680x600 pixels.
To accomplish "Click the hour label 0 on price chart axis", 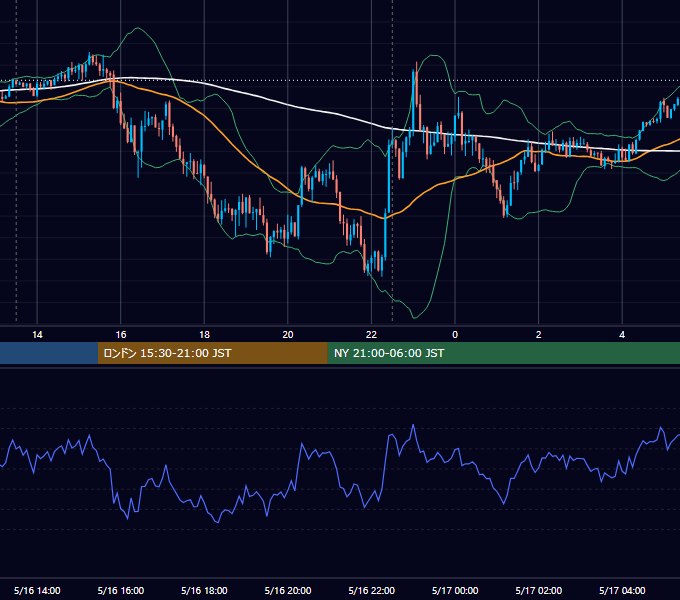I will click(455, 335).
